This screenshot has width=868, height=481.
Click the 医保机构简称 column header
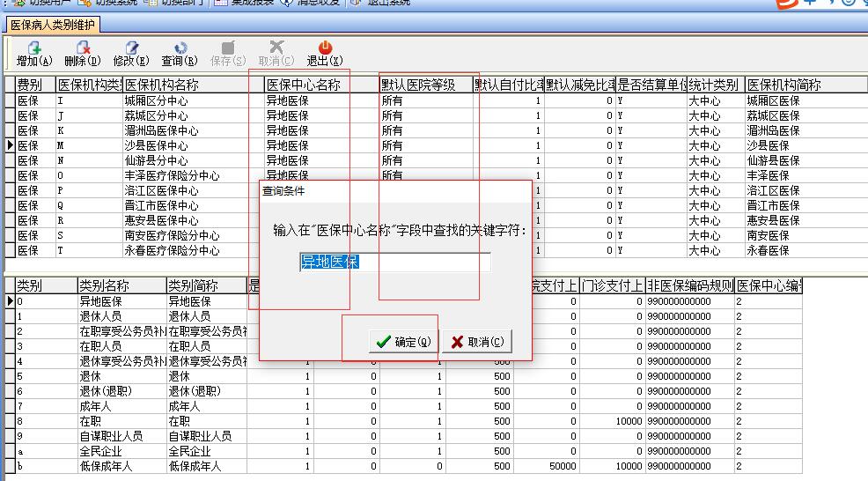[x=806, y=85]
